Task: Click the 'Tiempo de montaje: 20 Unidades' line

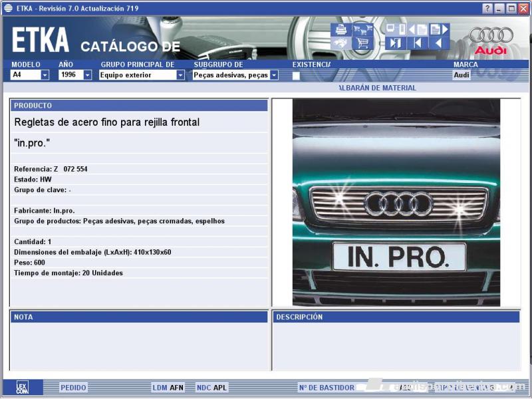Action: [68, 273]
